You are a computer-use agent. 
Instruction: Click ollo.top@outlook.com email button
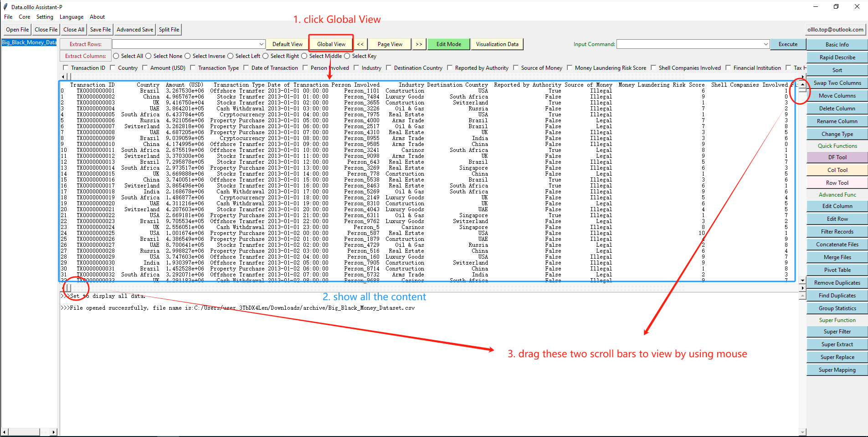[x=835, y=30]
